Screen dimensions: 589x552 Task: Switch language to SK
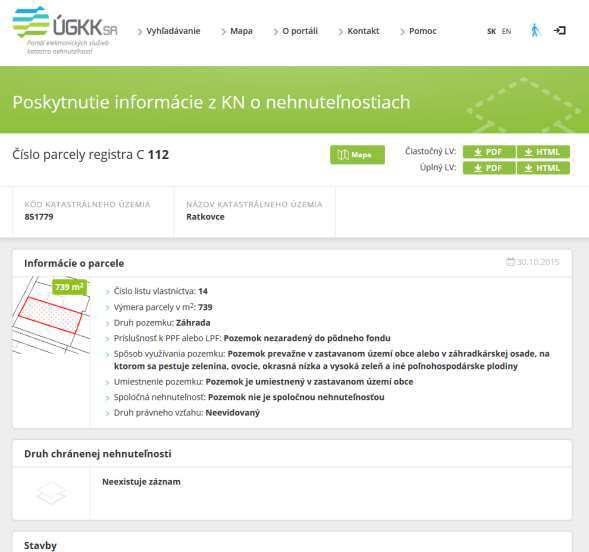point(491,32)
